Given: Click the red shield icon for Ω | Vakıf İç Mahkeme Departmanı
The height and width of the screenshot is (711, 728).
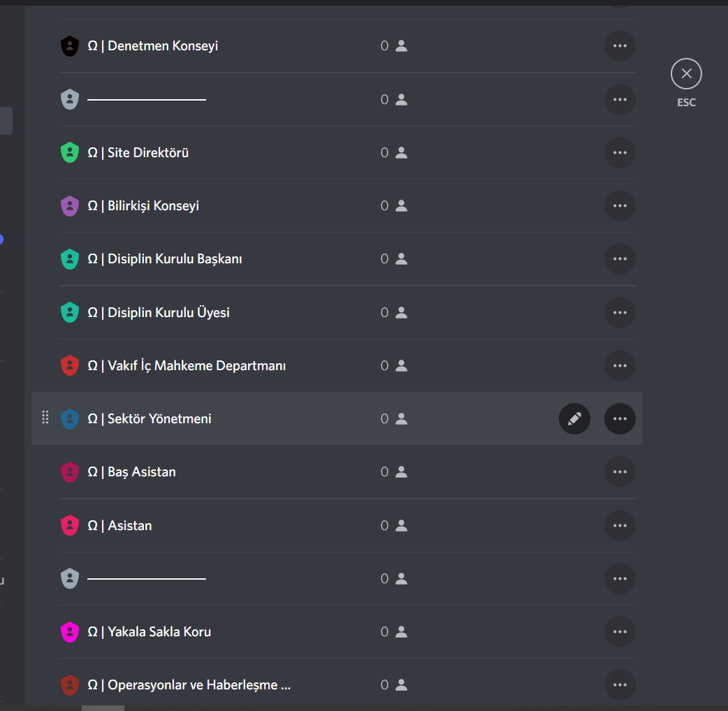Looking at the screenshot, I should [x=70, y=365].
